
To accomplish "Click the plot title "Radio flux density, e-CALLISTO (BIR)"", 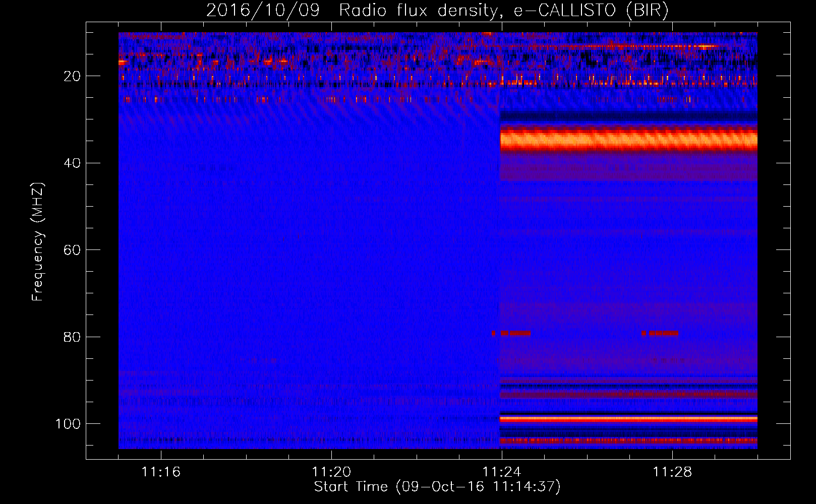I will [504, 10].
